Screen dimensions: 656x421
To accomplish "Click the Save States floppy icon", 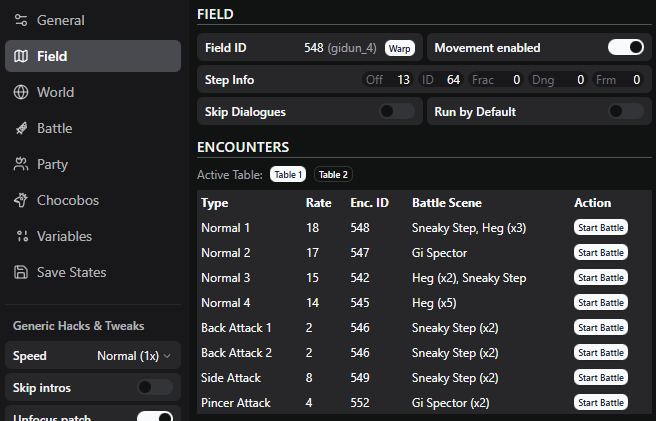I will (21, 272).
